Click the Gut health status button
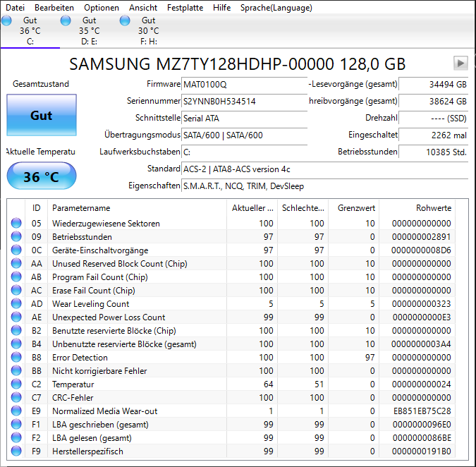 (42, 115)
